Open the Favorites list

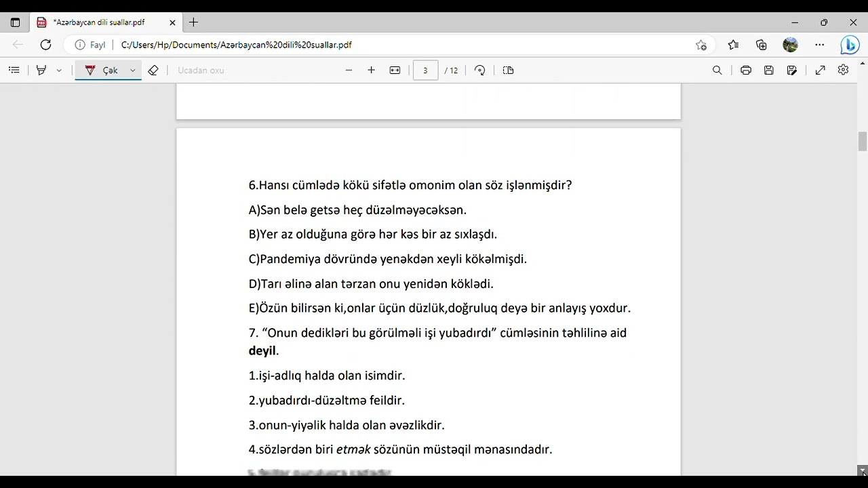pos(733,45)
